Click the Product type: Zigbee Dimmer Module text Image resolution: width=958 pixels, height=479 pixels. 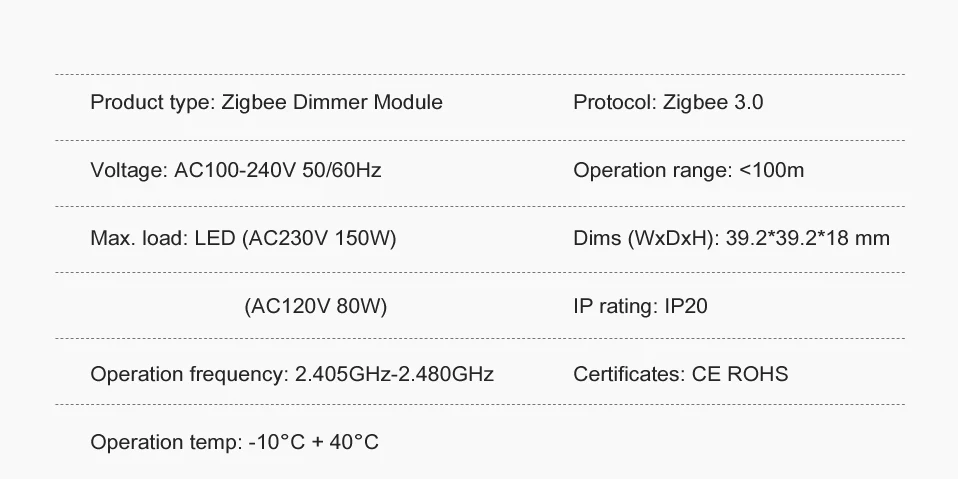266,103
